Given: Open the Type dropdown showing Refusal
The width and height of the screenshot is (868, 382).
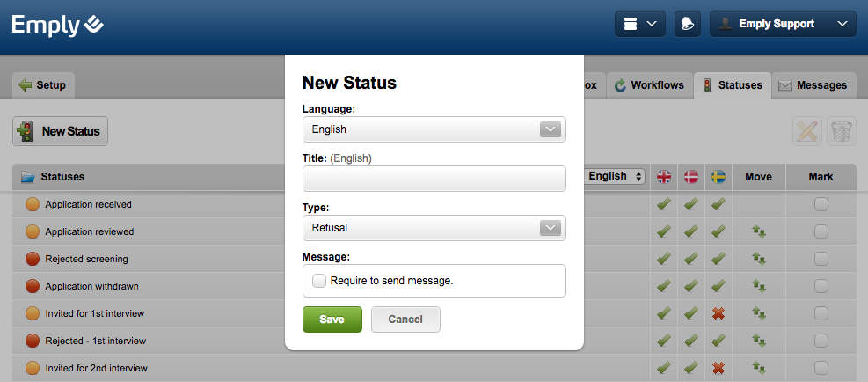Looking at the screenshot, I should [x=434, y=228].
